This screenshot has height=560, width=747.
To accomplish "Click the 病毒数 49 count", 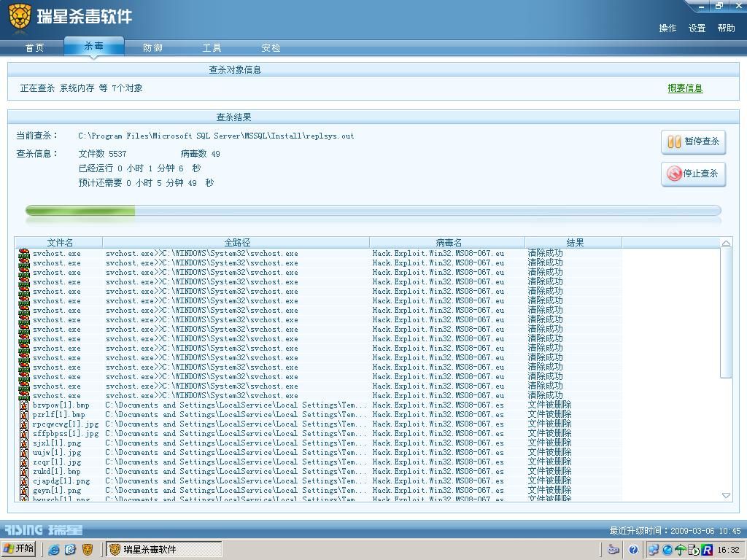I will click(200, 154).
